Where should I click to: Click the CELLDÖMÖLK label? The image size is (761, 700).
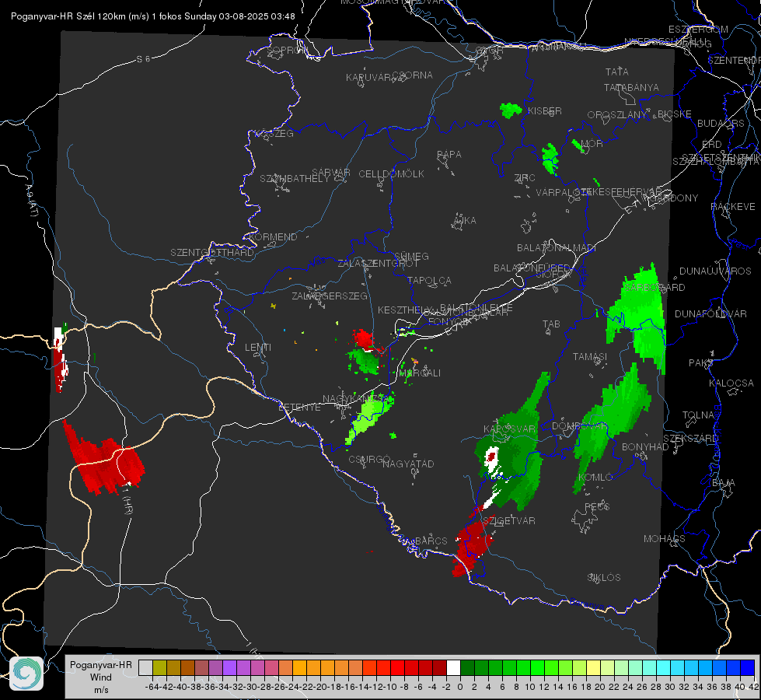click(x=392, y=174)
